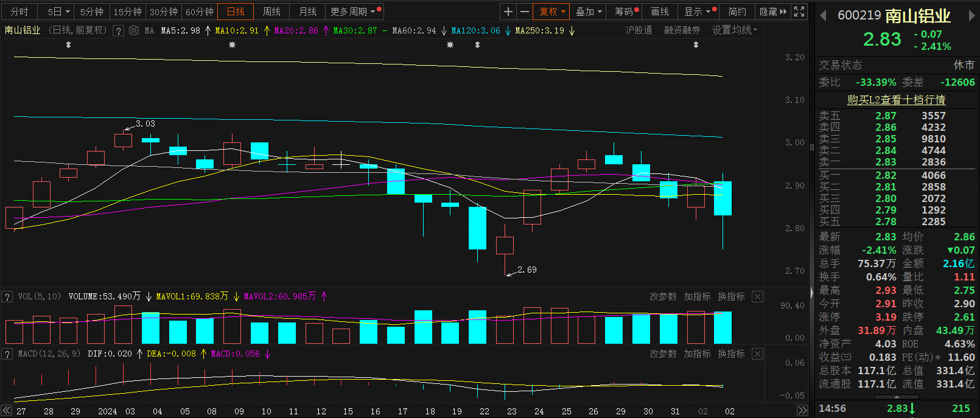The width and height of the screenshot is (980, 418).
Task: Select the 分时 intraday tab
Action: pos(19,12)
